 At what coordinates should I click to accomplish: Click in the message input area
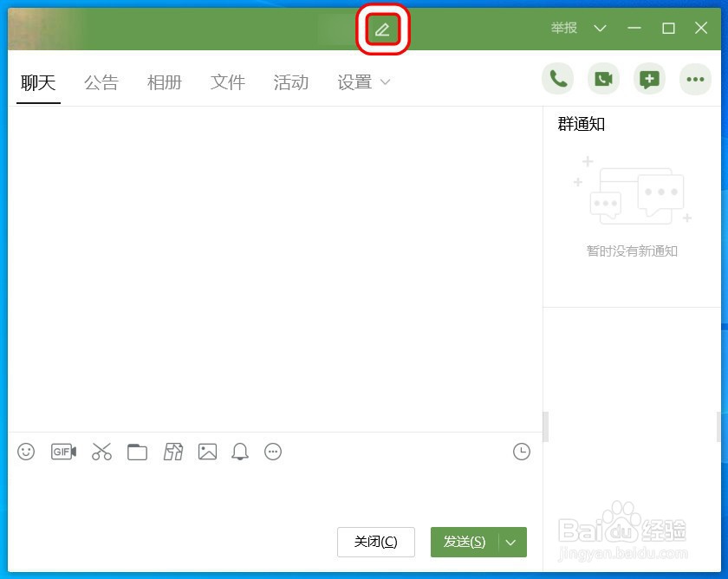275,495
